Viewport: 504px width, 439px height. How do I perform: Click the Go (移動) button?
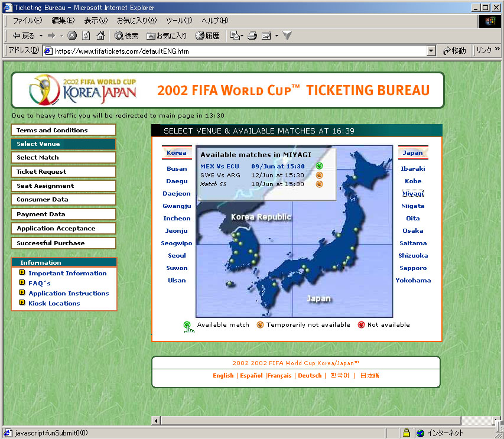(x=454, y=50)
